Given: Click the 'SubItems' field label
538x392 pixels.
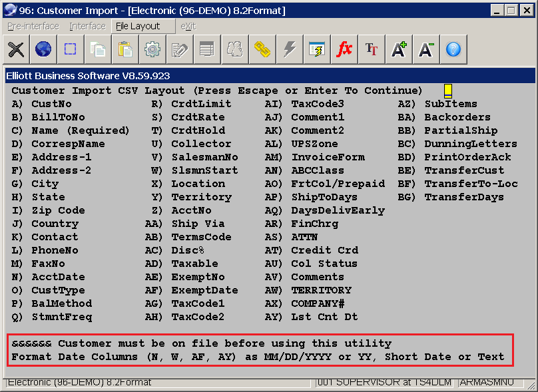Looking at the screenshot, I should pyautogui.click(x=451, y=104).
